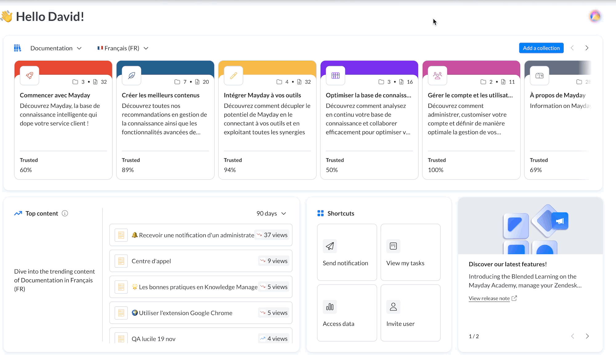Viewport: 616px width, 364px height.
Task: Click the users icon on Gérer le compte card
Action: coord(437,75)
